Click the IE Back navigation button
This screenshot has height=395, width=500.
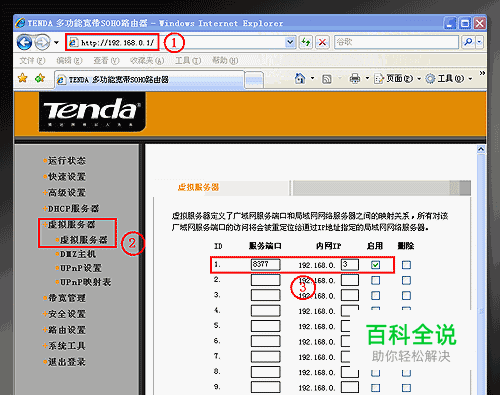[x=24, y=43]
